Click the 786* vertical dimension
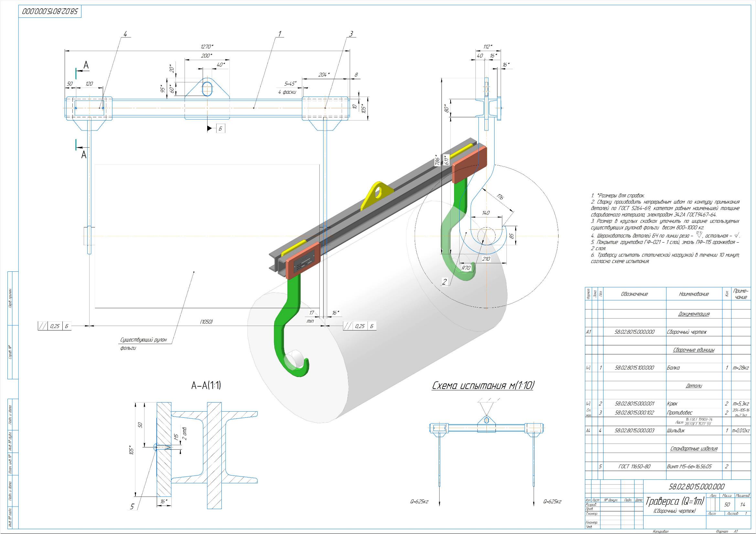The width and height of the screenshot is (756, 534). tap(437, 160)
